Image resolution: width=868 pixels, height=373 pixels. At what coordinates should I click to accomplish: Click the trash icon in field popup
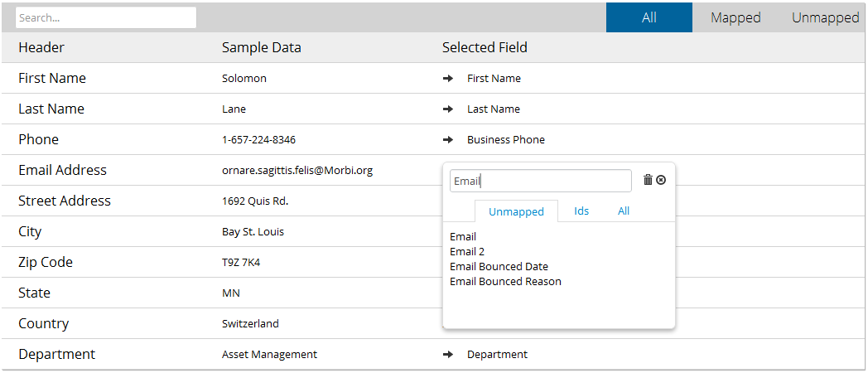coord(648,180)
